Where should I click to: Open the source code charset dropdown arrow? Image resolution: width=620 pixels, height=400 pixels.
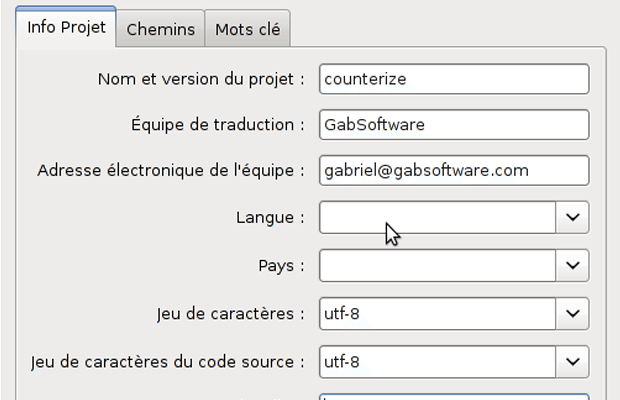coord(573,361)
